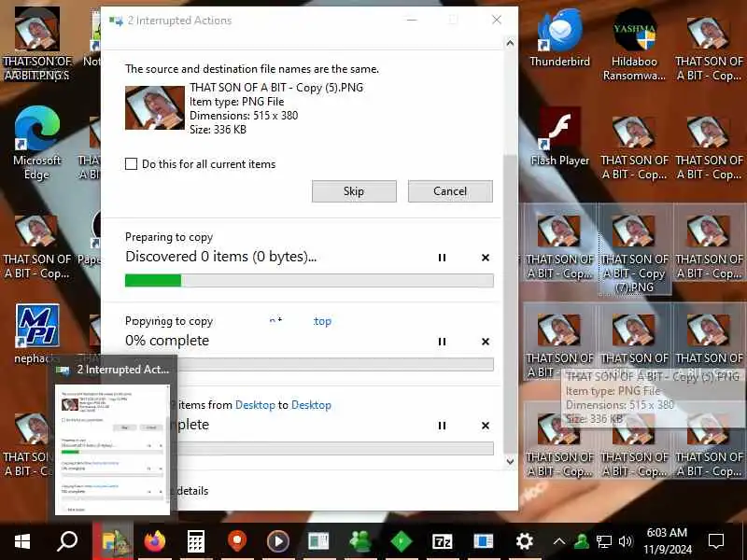747x560 pixels.
Task: Launch Firefox from the taskbar
Action: [x=155, y=541]
